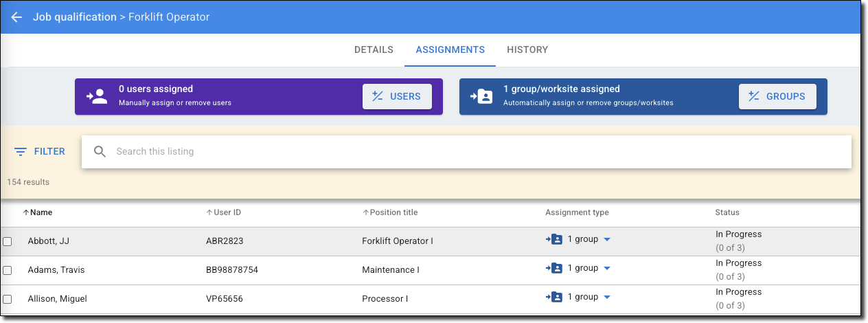Image resolution: width=868 pixels, height=323 pixels.
Task: Click the users assigned person icon
Action: coord(97,96)
